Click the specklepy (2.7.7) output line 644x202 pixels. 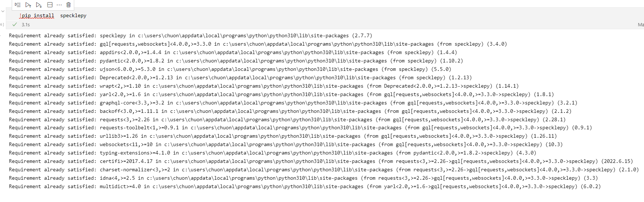point(190,36)
